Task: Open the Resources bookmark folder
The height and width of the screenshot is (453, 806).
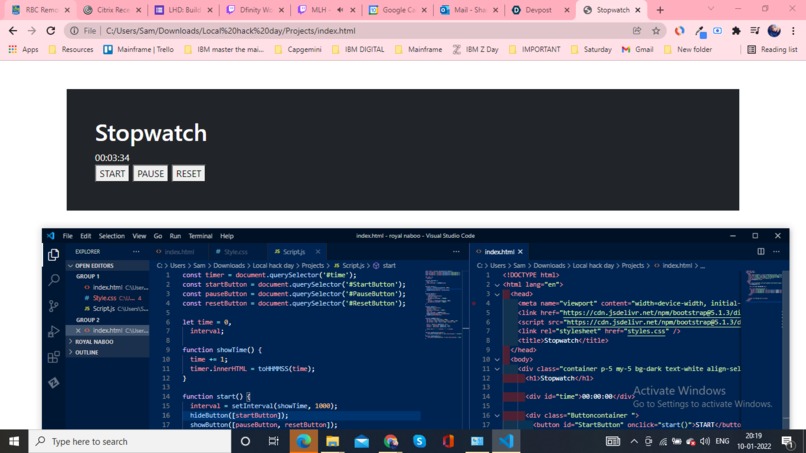Action: [71, 49]
